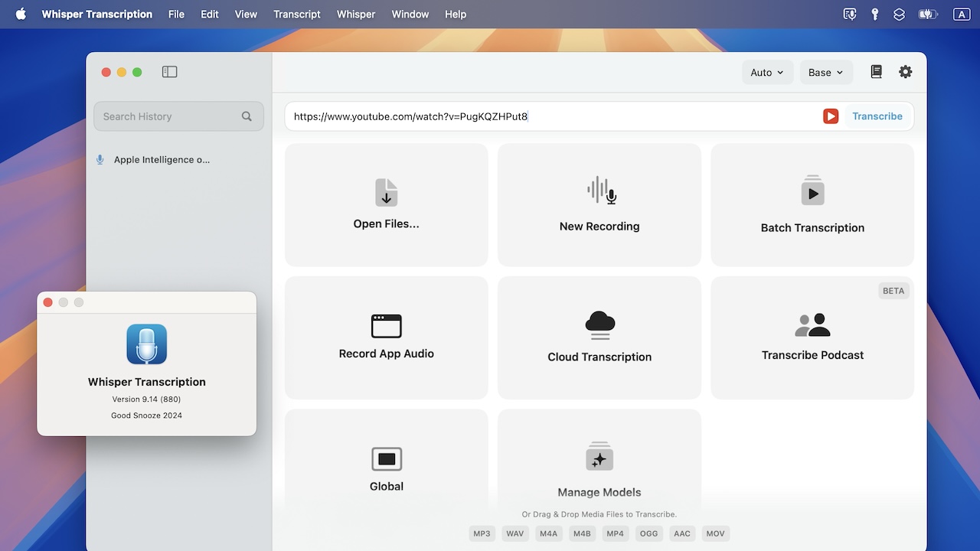Open the Edit menu
The width and height of the screenshot is (980, 551).
[x=210, y=14]
